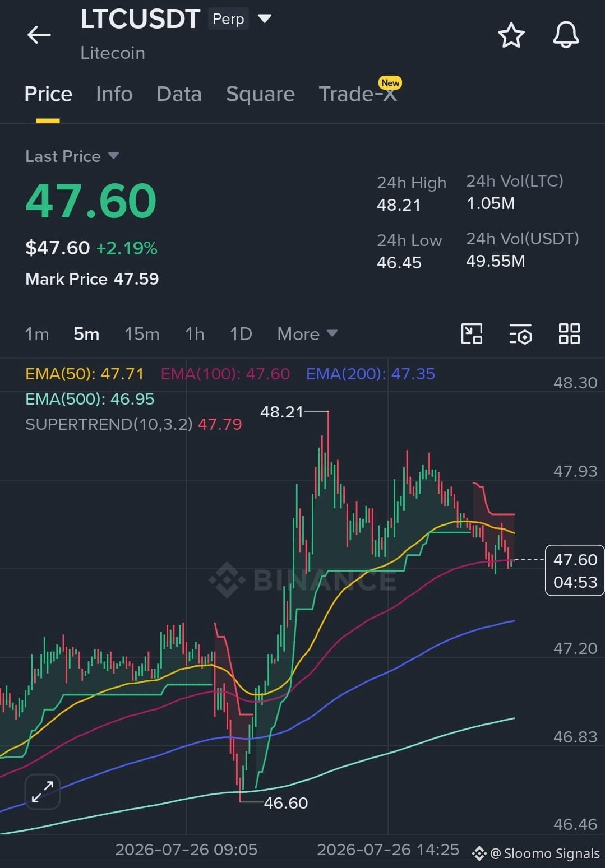Open the Trade-X tab

[x=358, y=94]
